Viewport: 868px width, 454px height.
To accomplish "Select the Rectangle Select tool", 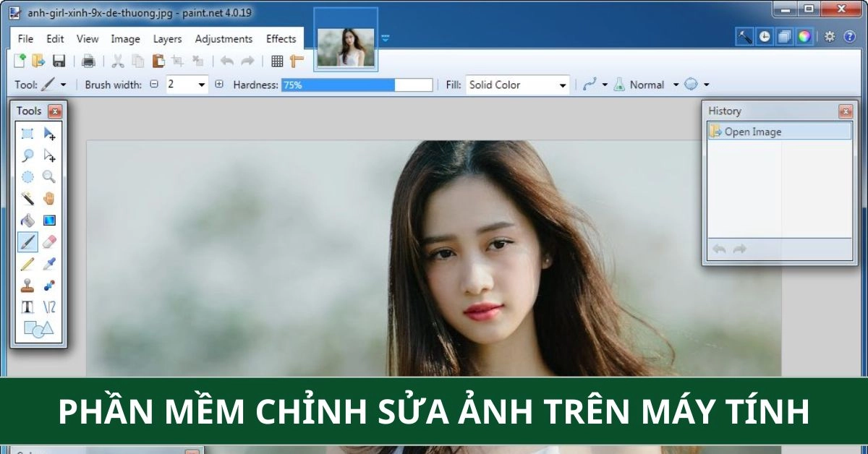I will tap(27, 133).
